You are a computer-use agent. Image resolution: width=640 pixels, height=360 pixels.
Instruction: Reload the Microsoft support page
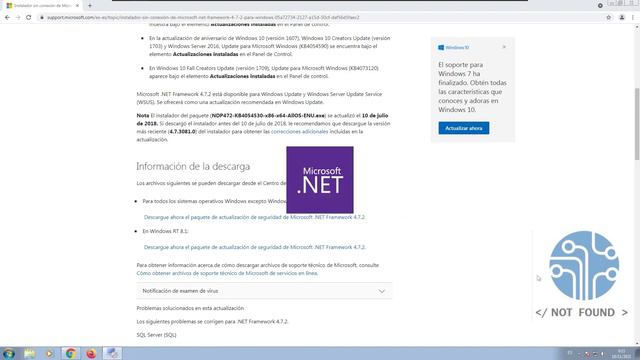tap(29, 18)
